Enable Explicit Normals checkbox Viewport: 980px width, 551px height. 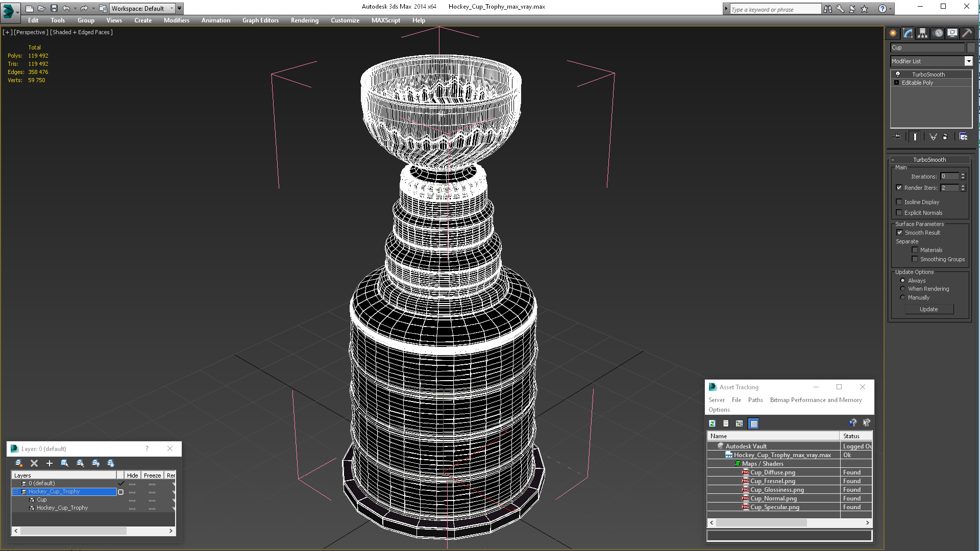click(x=899, y=213)
